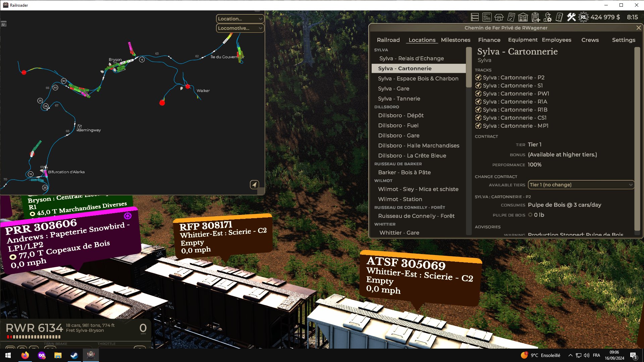
Task: Select Dillsboro - Fuel location
Action: coord(418,125)
